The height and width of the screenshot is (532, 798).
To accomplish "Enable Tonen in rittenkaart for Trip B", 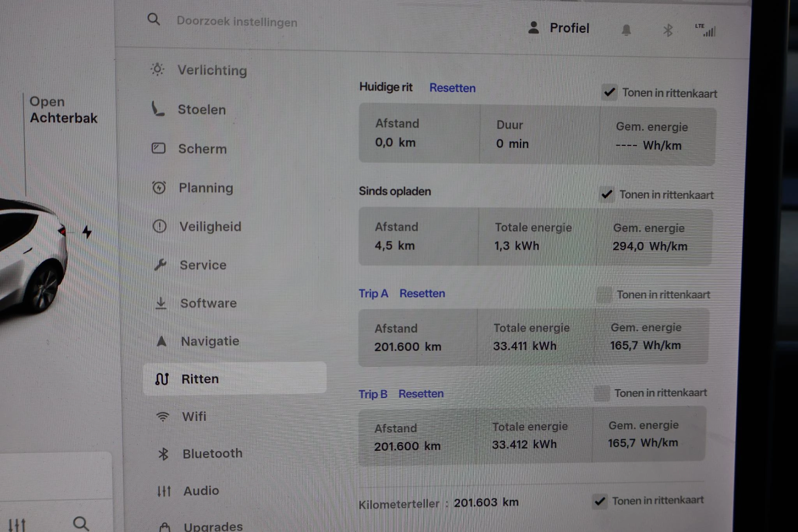I will click(602, 393).
